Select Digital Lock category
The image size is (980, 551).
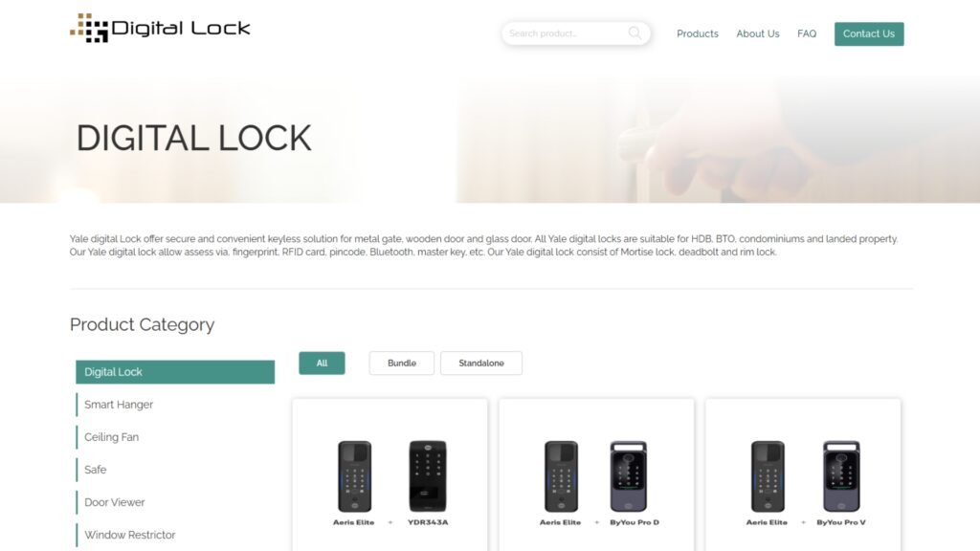tap(175, 372)
